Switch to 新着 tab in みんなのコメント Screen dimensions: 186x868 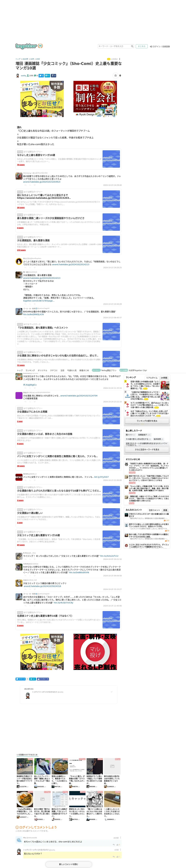coord(165,510)
